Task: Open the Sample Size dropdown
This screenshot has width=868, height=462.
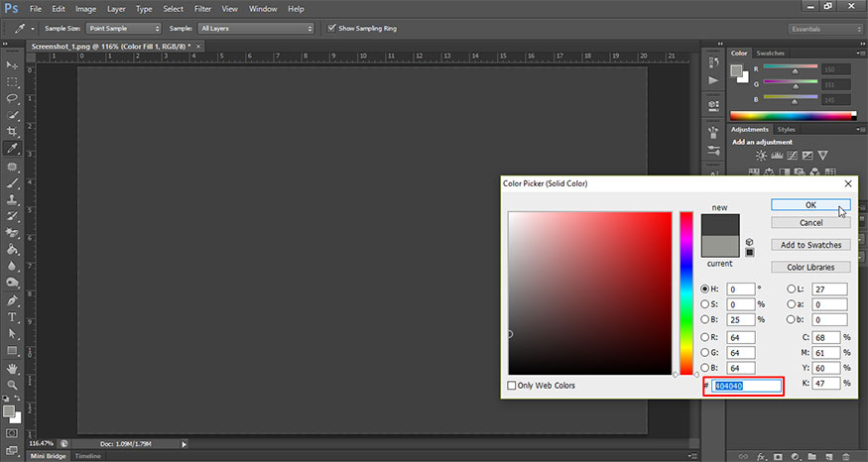Action: [123, 28]
